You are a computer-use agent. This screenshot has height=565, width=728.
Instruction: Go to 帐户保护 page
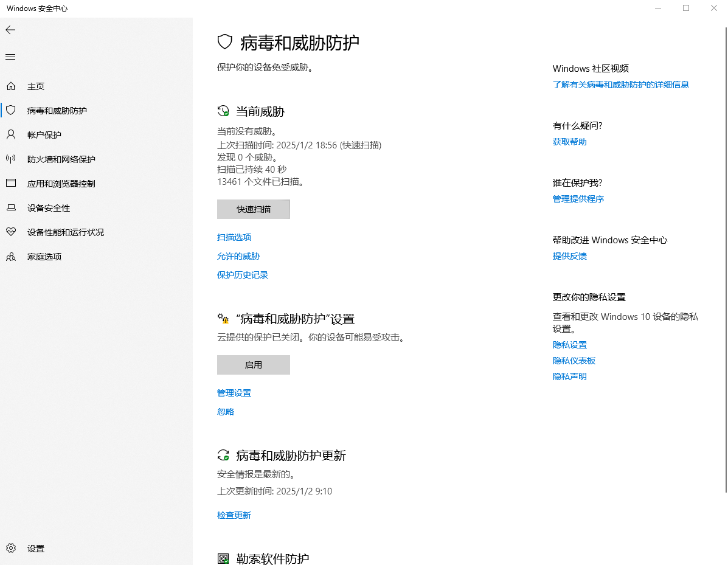pyautogui.click(x=97, y=134)
